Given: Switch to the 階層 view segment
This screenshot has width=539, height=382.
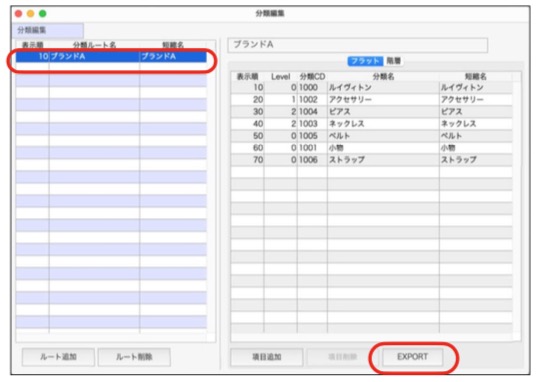Looking at the screenshot, I should pos(394,61).
